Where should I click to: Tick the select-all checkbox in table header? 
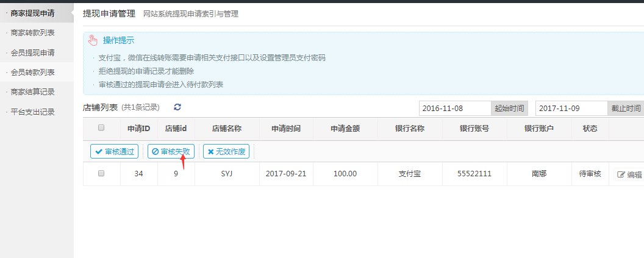pos(101,128)
